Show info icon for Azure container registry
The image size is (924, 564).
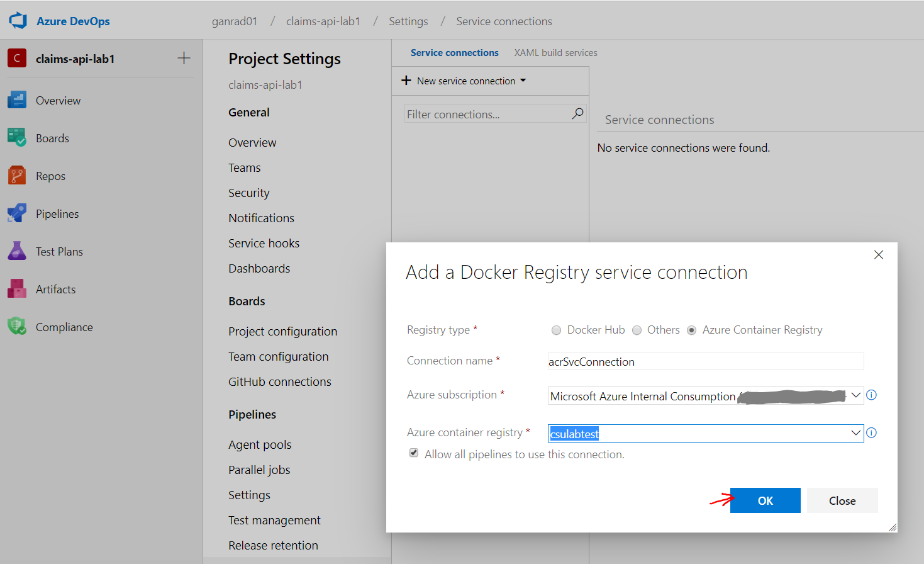click(872, 432)
